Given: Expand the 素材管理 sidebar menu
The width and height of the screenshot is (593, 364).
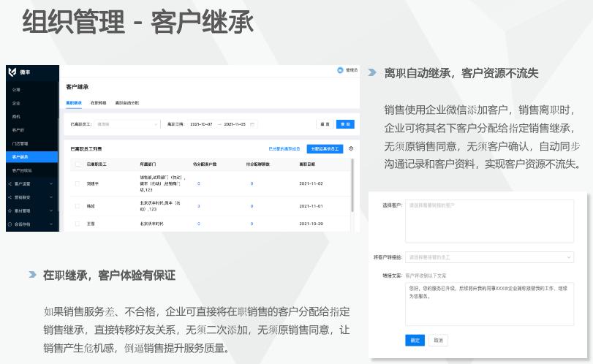Looking at the screenshot, I should click(51, 211).
